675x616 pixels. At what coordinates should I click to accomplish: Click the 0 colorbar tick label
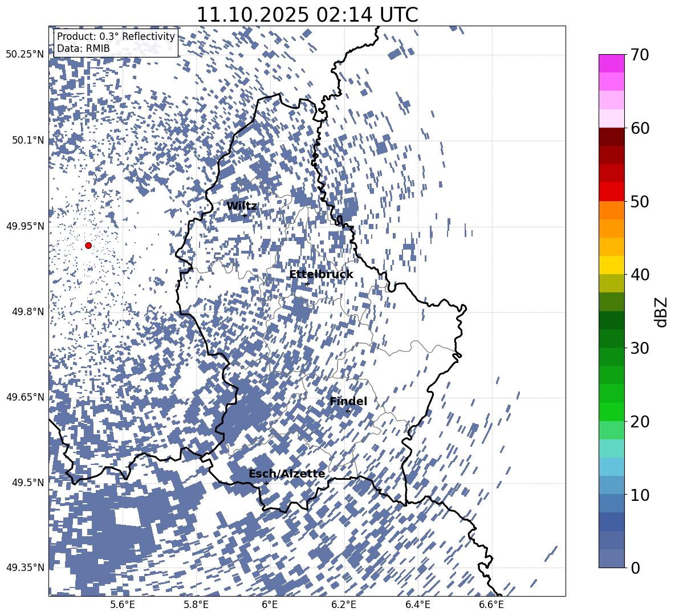click(636, 568)
